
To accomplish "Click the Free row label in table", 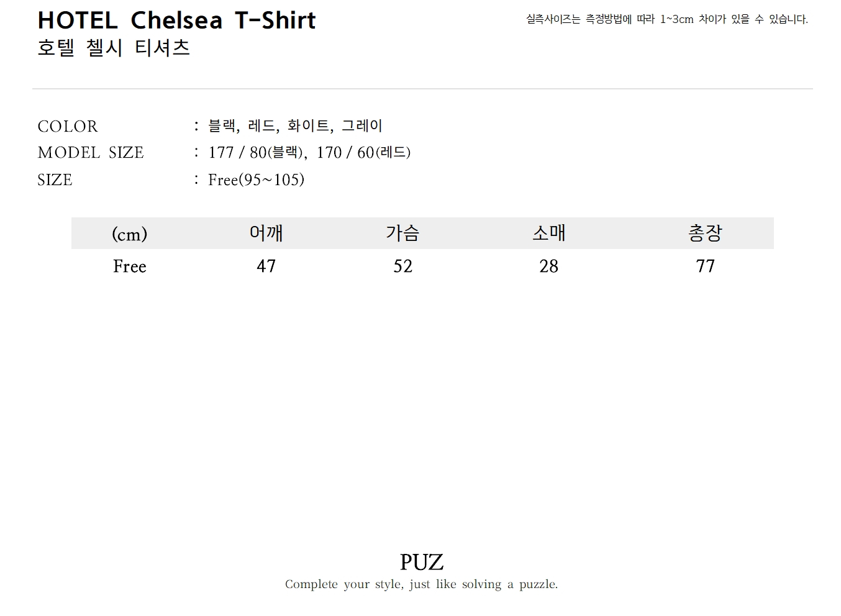I will [x=129, y=266].
